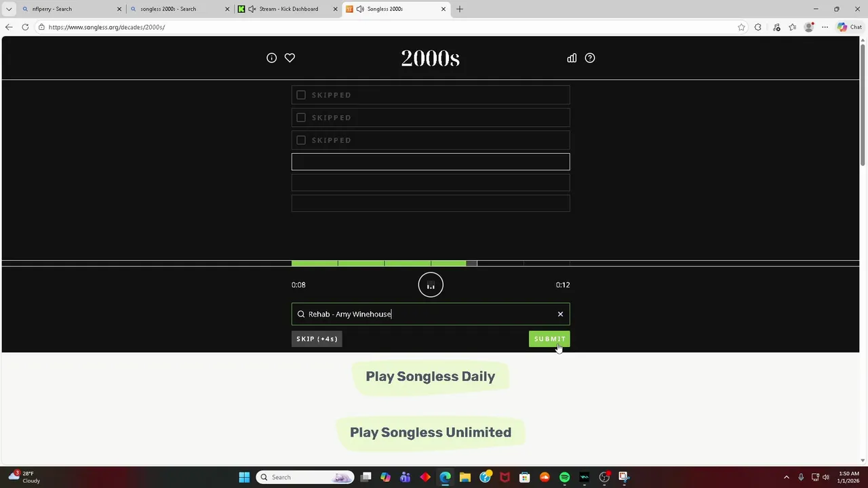Image resolution: width=868 pixels, height=488 pixels.
Task: Open the info icon in Songless header
Action: (271, 58)
